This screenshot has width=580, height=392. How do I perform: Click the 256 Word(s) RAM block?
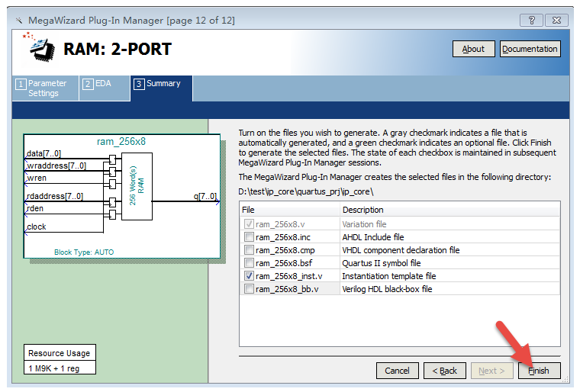tap(137, 186)
